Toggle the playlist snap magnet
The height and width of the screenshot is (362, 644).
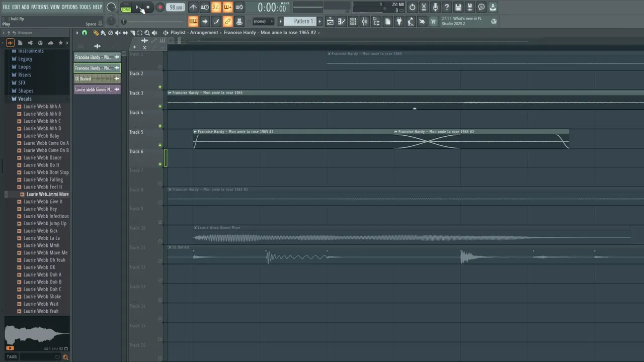pos(85,33)
